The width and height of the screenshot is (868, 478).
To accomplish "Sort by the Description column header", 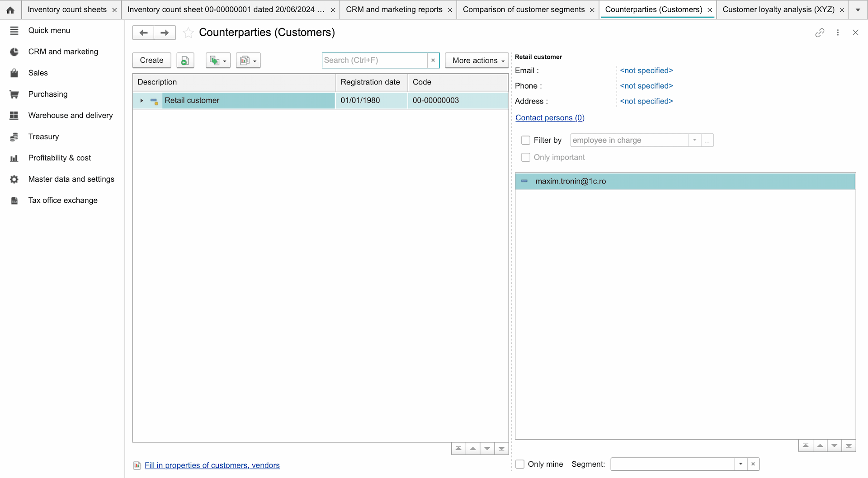I will [234, 82].
